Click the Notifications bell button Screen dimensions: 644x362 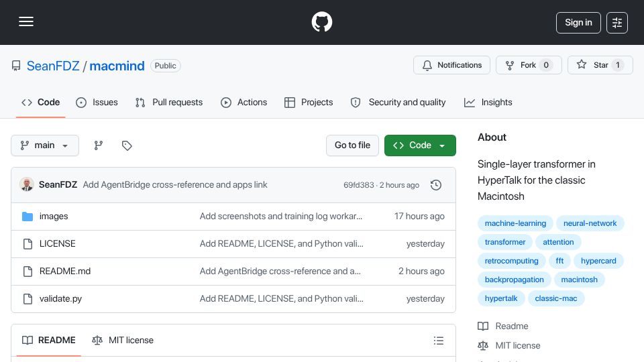pos(451,65)
